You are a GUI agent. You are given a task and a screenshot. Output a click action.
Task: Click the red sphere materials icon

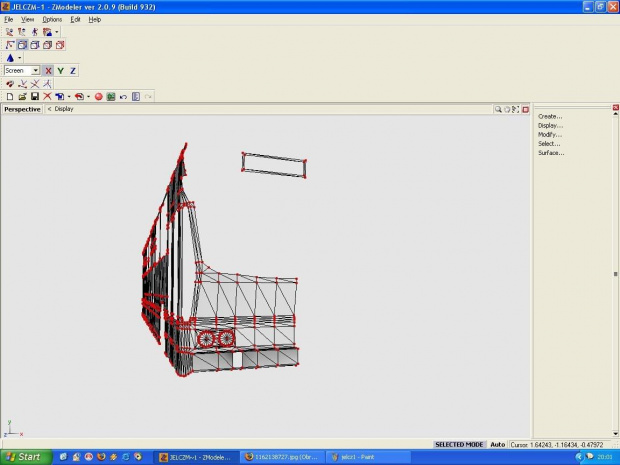pyautogui.click(x=99, y=97)
